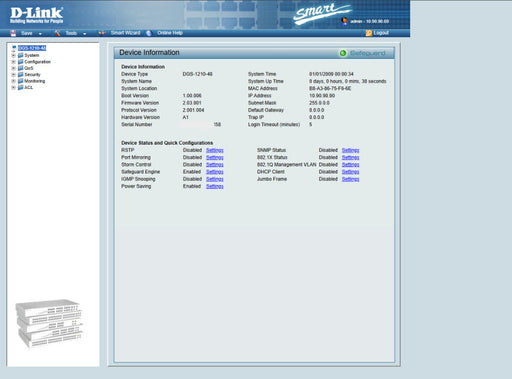
Task: Select the DGS-1210-48 root tree item
Action: pyautogui.click(x=32, y=48)
